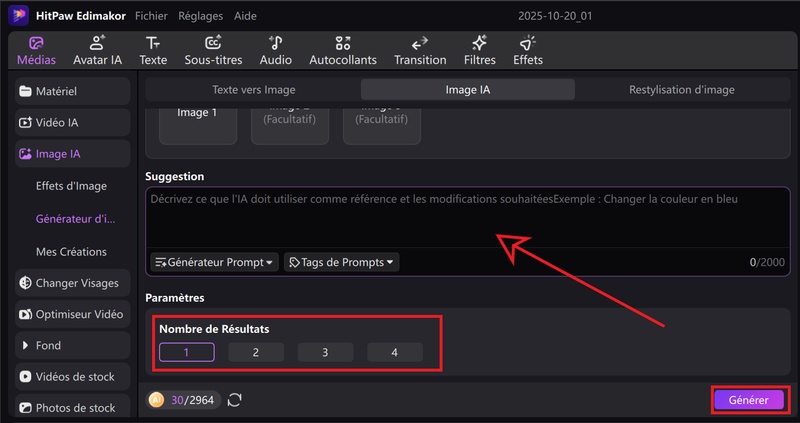Click the Suggestion heading
The height and width of the screenshot is (423, 800).
coord(174,177)
